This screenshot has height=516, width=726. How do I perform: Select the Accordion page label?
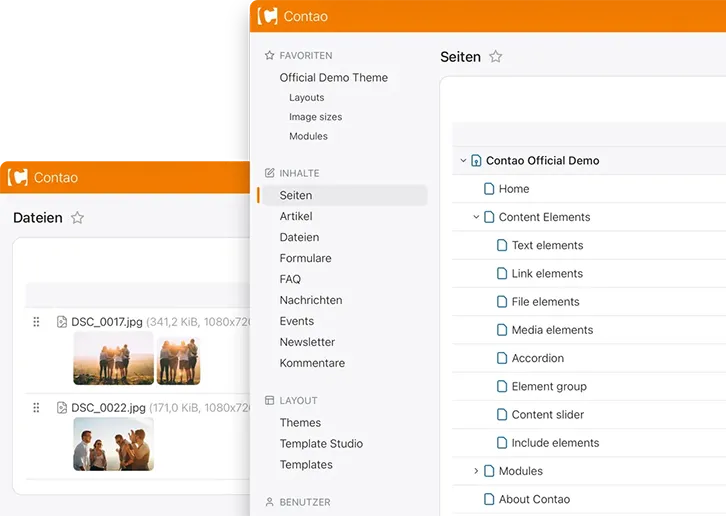coord(538,358)
